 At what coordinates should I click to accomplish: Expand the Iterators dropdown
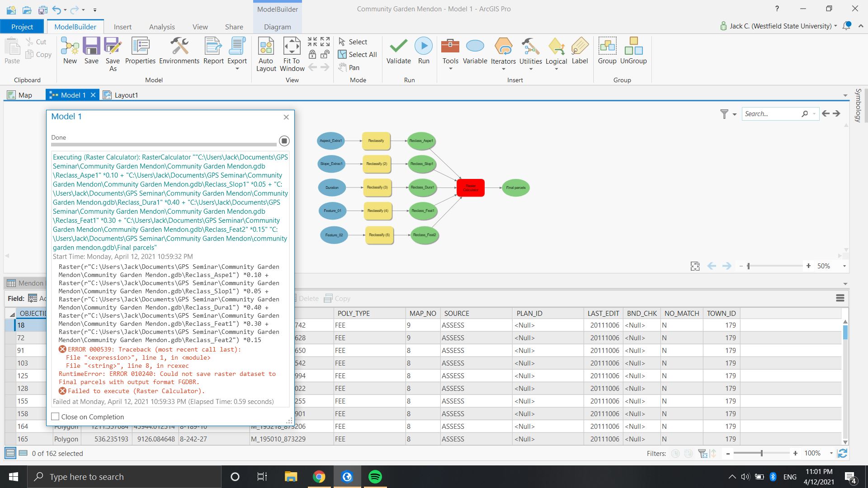503,69
